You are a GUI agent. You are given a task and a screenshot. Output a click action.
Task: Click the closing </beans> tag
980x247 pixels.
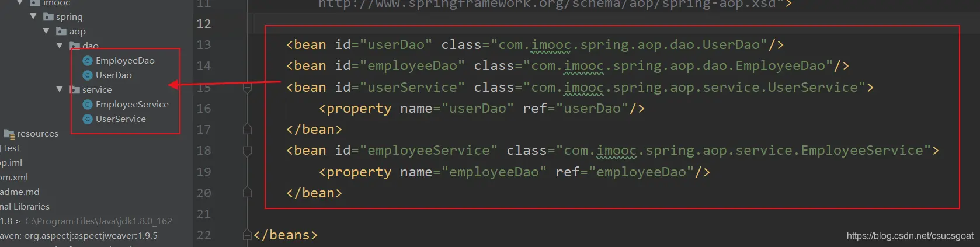point(286,235)
